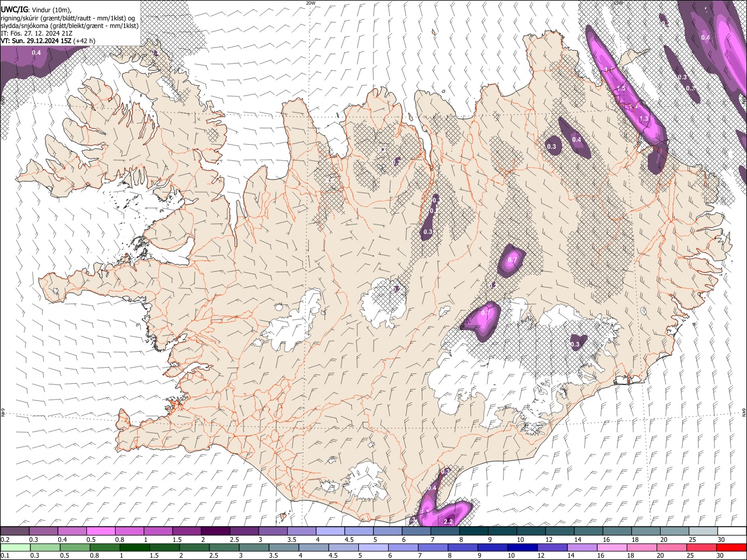This screenshot has height=560, width=747.
Task: Click the '1.5' snowfall value label
Action: point(621,88)
